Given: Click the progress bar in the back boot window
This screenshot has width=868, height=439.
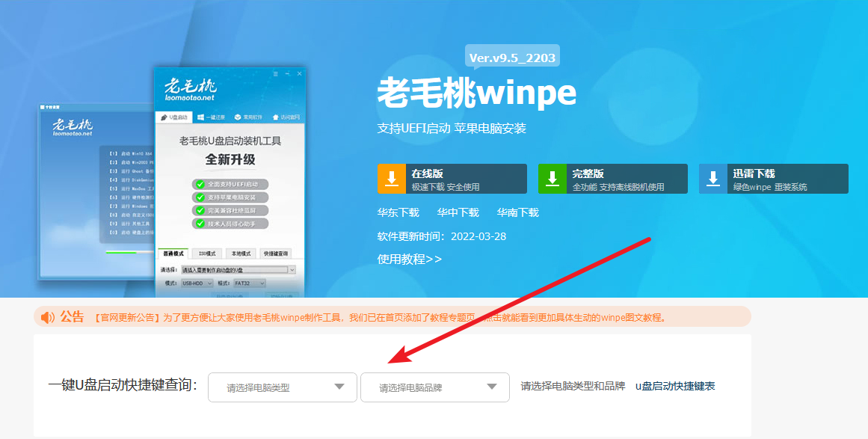Looking at the screenshot, I should 130,253.
